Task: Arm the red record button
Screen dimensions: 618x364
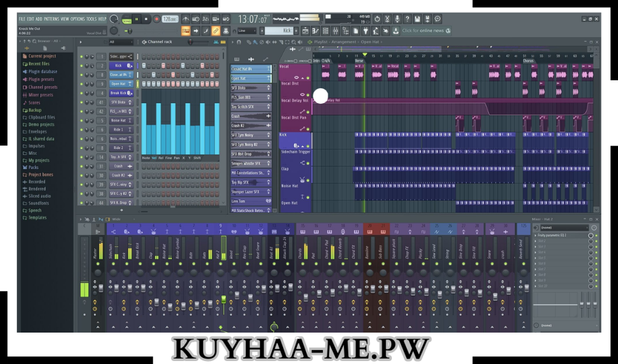Action: pyautogui.click(x=156, y=19)
